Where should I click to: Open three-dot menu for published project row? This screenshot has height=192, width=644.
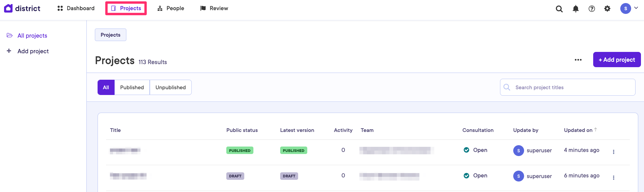pyautogui.click(x=613, y=152)
